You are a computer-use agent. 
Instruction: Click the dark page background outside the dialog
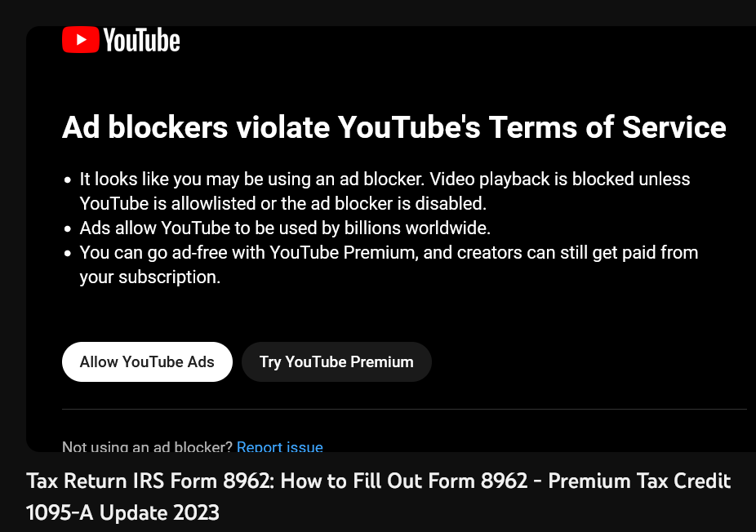[12, 245]
